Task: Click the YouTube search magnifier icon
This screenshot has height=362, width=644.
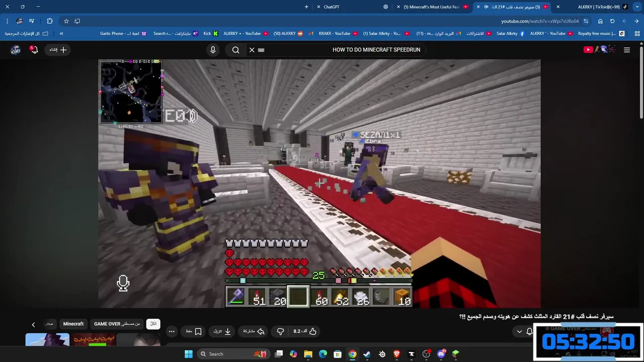Action: (x=235, y=50)
